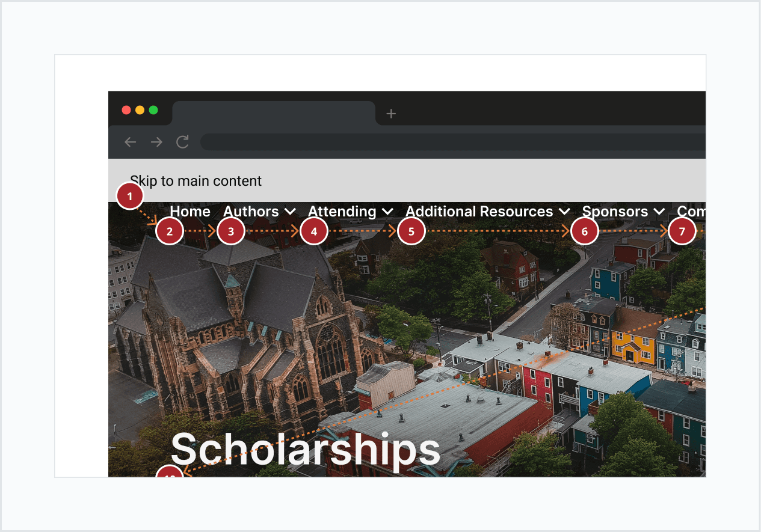Expand the Authors dropdown chevron

pos(290,212)
